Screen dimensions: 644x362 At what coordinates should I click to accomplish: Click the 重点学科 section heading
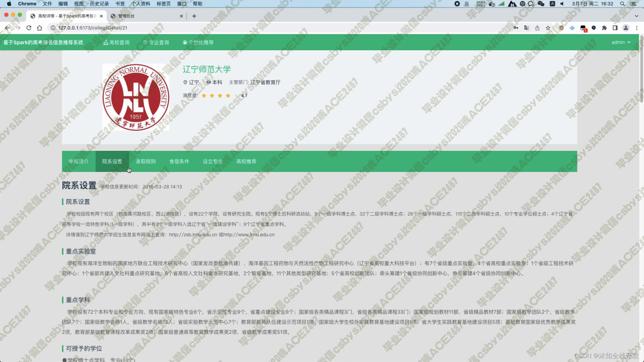tap(78, 300)
